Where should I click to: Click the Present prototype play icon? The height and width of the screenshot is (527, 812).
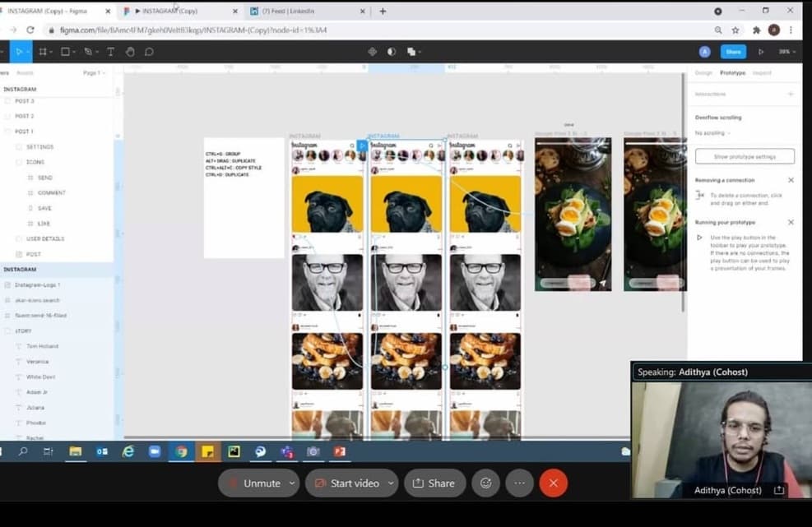(x=761, y=52)
